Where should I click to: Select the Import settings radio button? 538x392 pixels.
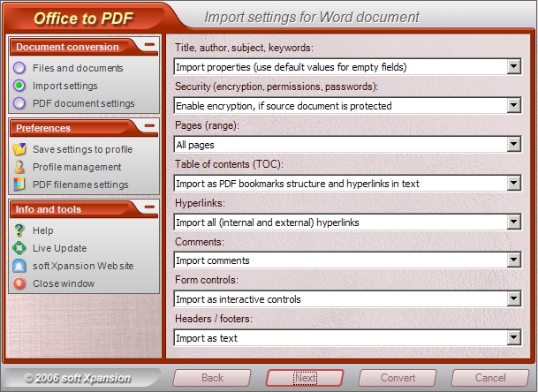coord(20,86)
